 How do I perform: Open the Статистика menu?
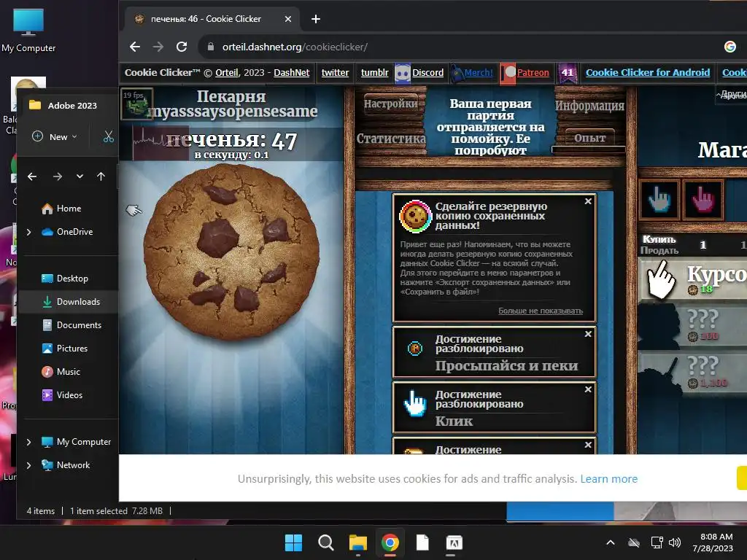pyautogui.click(x=391, y=138)
